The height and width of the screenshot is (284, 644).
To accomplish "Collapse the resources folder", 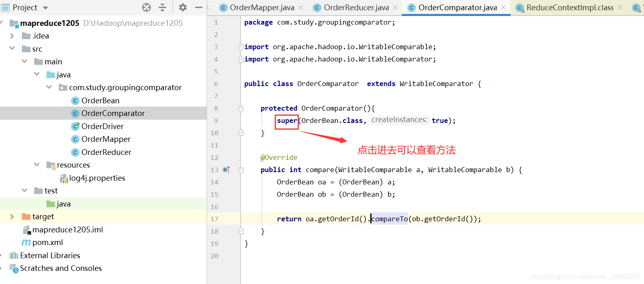I will pyautogui.click(x=36, y=165).
